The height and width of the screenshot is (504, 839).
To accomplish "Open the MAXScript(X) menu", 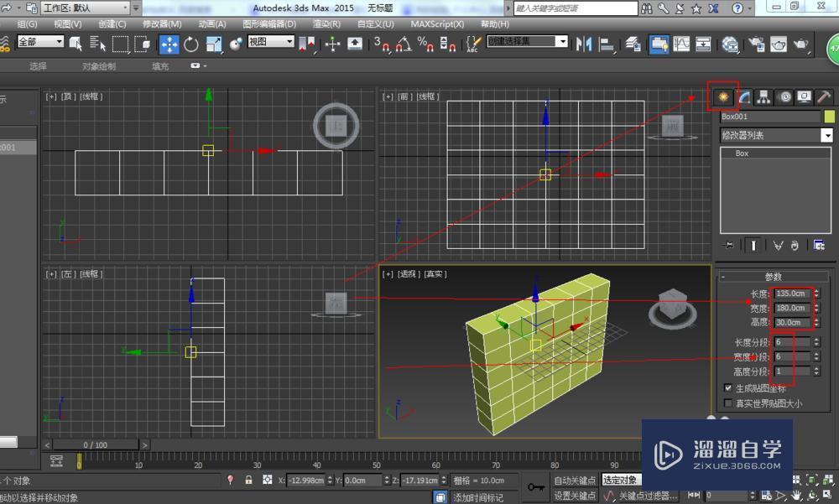I will 437,24.
